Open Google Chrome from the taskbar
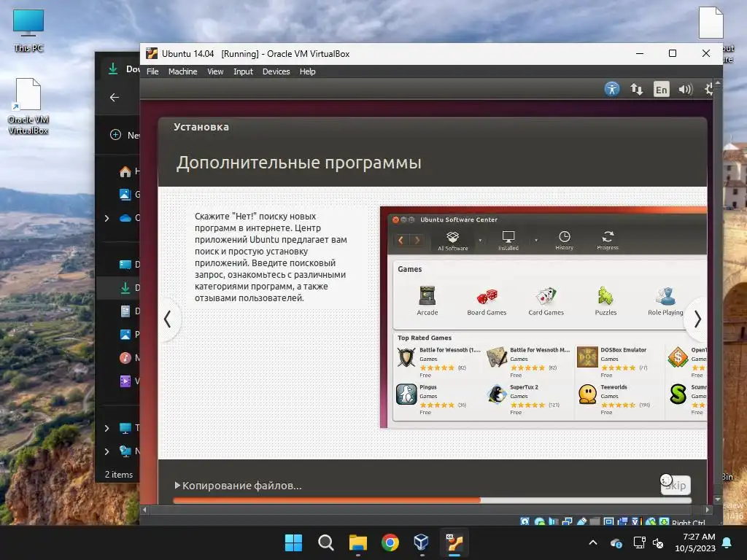 [x=390, y=542]
